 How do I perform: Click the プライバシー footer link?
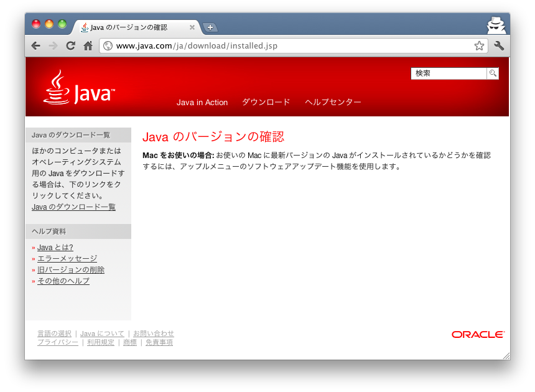point(58,342)
